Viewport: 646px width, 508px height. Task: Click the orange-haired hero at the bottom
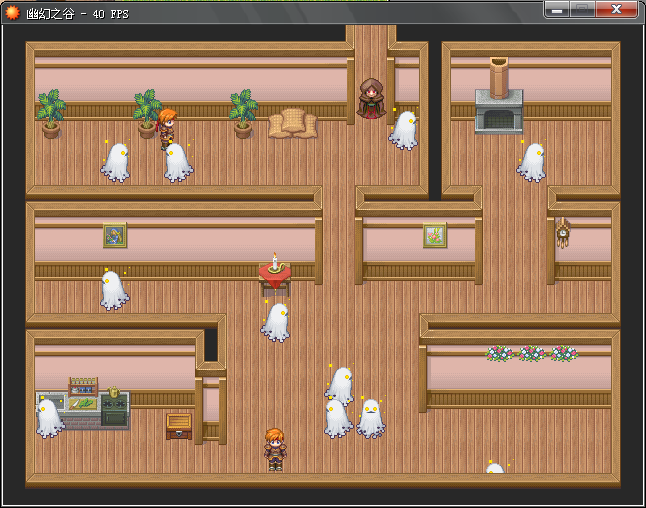coord(275,449)
